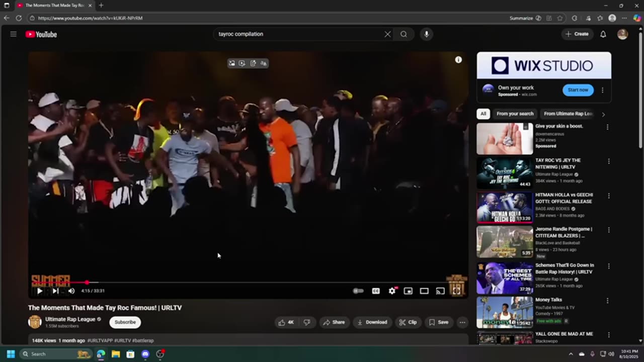644x362 pixels.
Task: Open the YouTube guide hamburger menu
Action: (x=14, y=34)
